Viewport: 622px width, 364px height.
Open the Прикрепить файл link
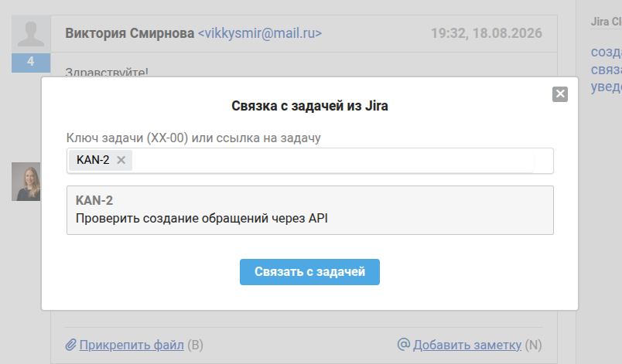pyautogui.click(x=132, y=345)
